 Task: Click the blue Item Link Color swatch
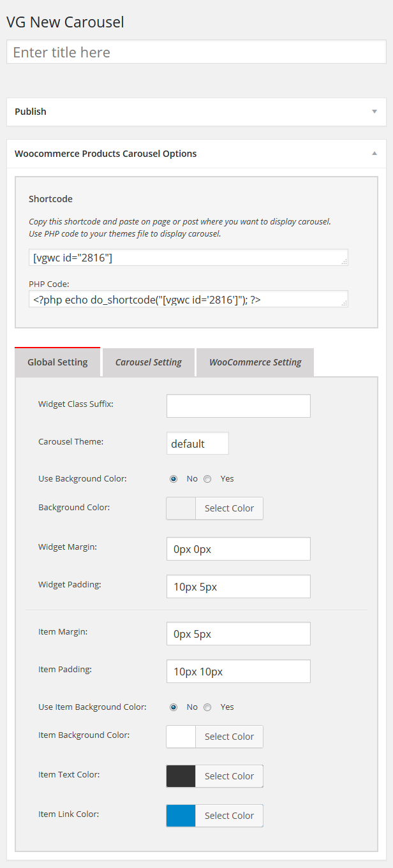(181, 816)
